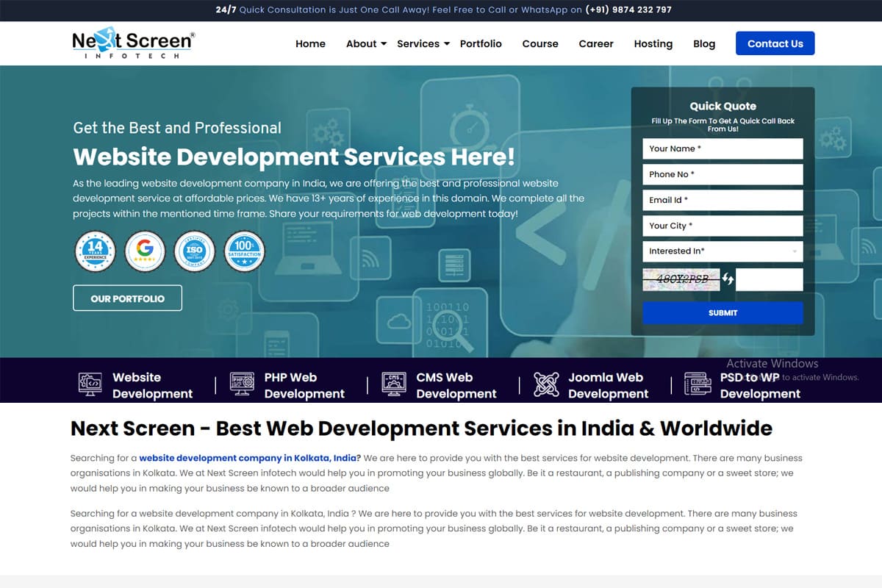Expand the About dropdown arrow

point(384,44)
